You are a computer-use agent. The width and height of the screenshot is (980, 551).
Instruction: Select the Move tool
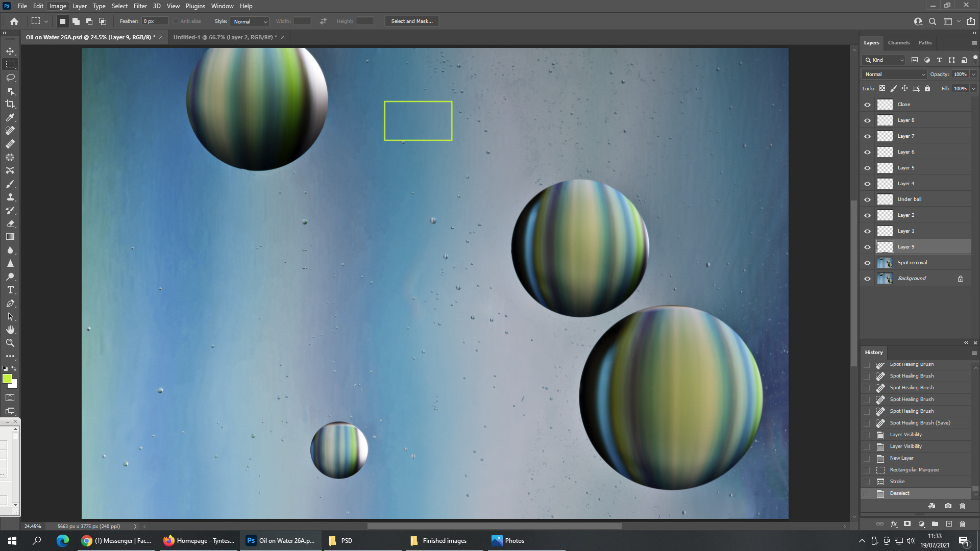click(10, 51)
